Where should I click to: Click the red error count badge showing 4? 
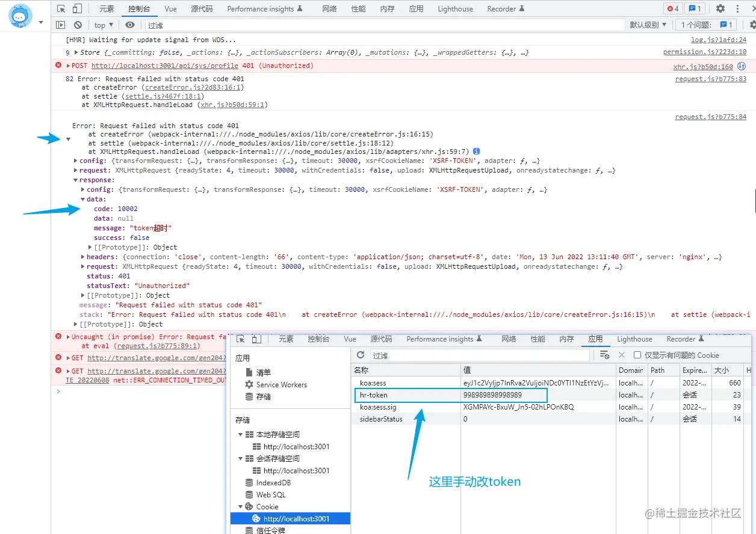(673, 8)
